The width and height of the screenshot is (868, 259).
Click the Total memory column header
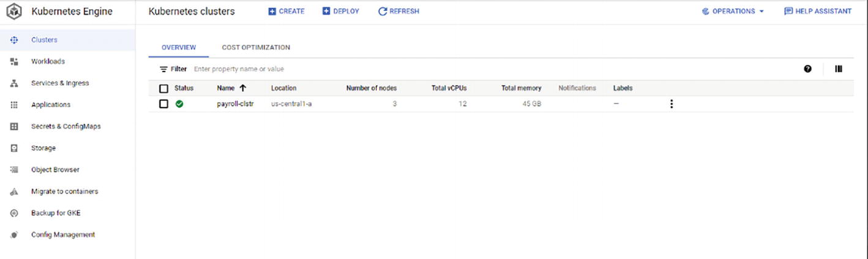pos(522,88)
